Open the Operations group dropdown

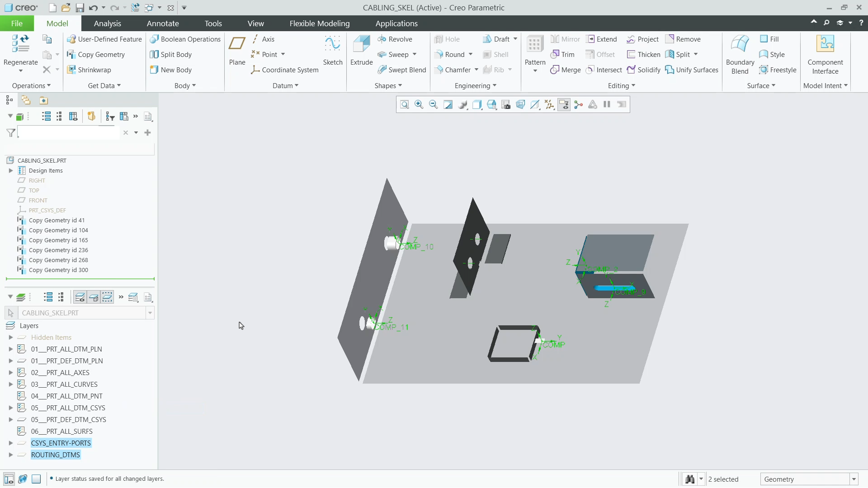[31, 86]
